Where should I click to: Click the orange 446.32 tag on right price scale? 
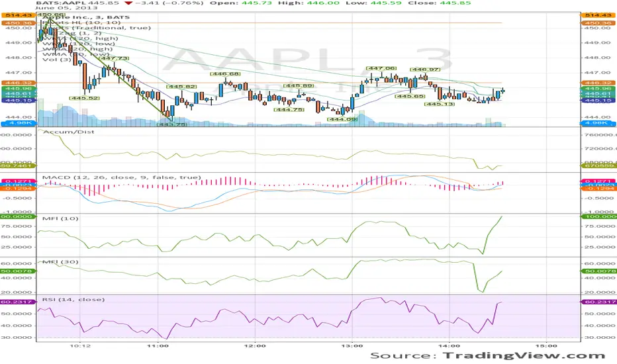pos(598,83)
